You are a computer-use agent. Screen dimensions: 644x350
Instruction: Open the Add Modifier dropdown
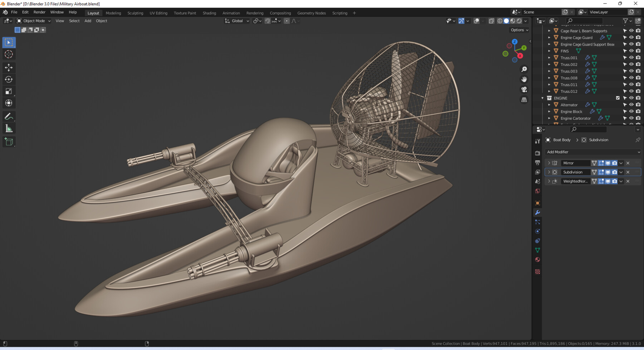(x=592, y=152)
